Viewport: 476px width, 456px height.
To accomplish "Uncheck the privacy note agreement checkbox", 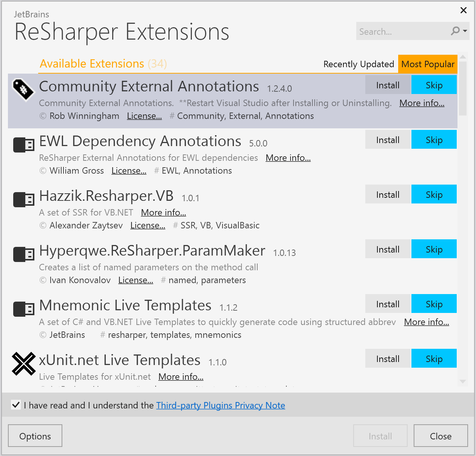I will (x=16, y=405).
